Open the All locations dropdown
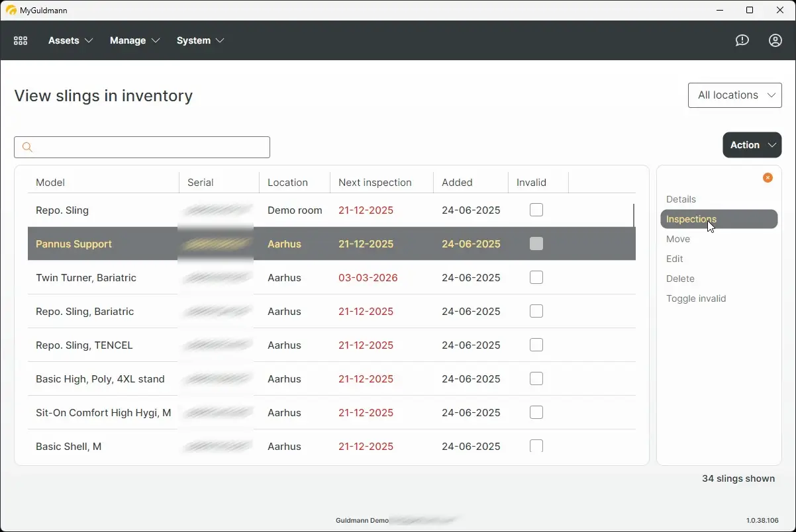Screen dimensions: 796x532 pos(734,95)
